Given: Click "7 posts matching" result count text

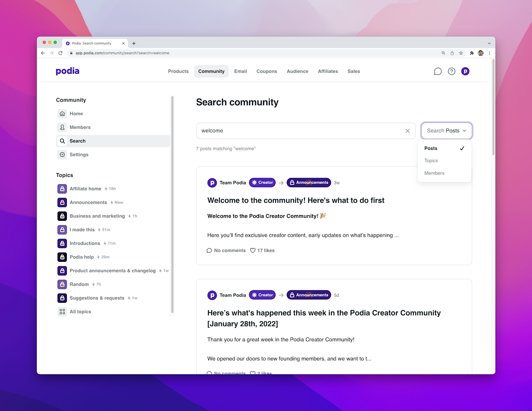Looking at the screenshot, I should tap(226, 149).
